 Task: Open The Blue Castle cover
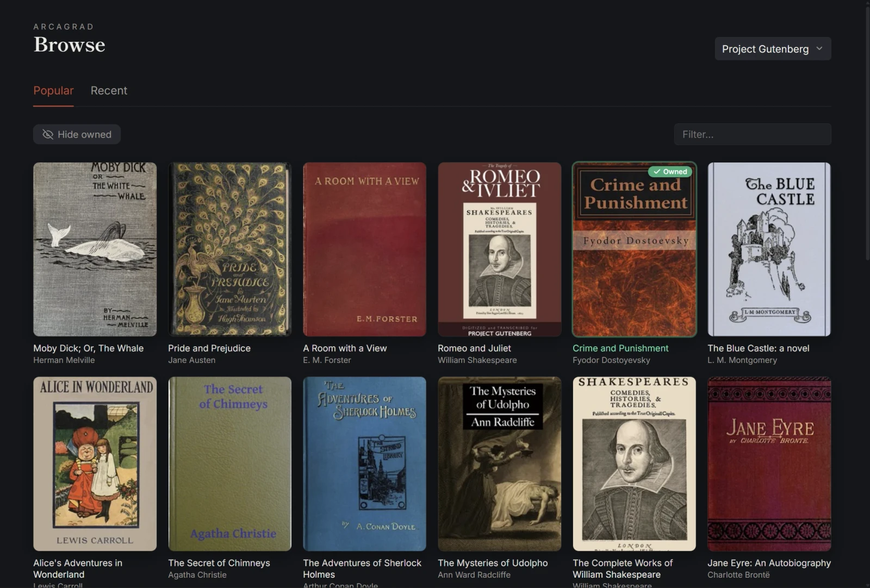(x=769, y=249)
